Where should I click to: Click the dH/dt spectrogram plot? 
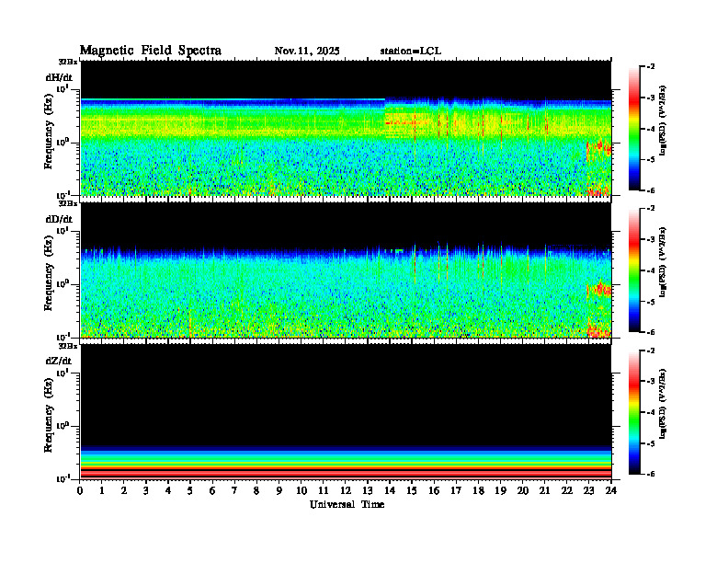(x=346, y=128)
